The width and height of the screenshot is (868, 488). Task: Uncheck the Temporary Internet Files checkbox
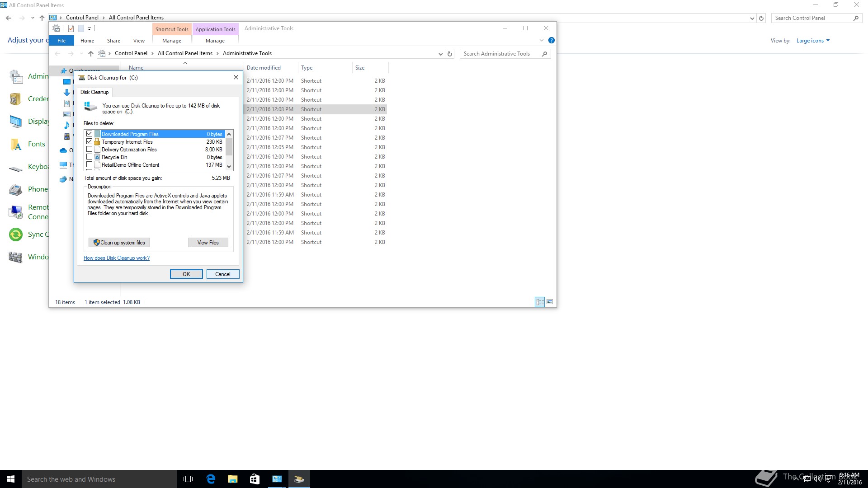pos(89,141)
